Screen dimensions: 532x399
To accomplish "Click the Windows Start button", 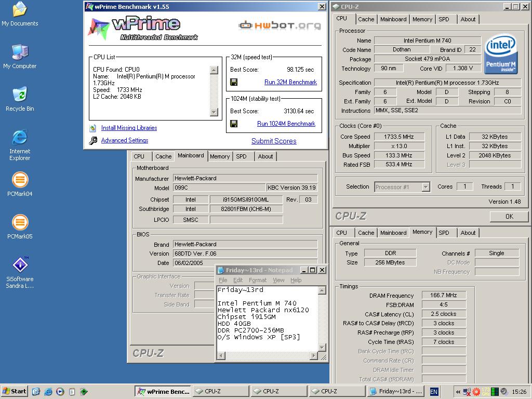I will pos(15,392).
